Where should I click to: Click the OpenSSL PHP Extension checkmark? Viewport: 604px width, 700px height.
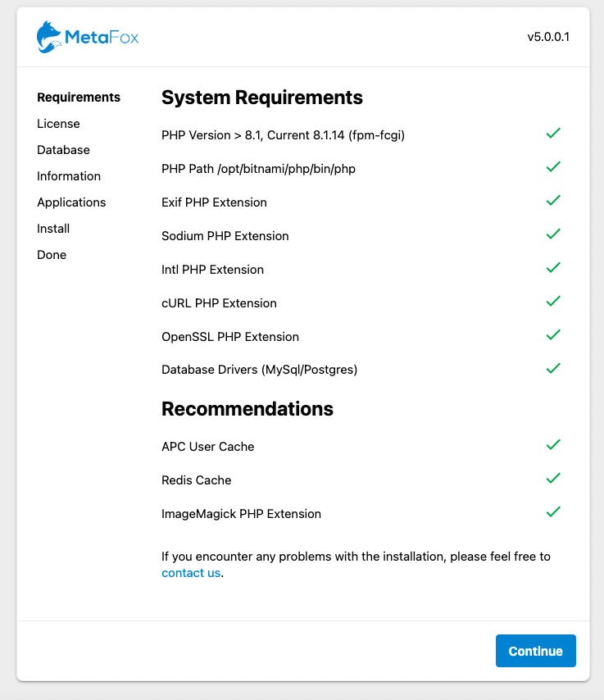click(x=553, y=334)
